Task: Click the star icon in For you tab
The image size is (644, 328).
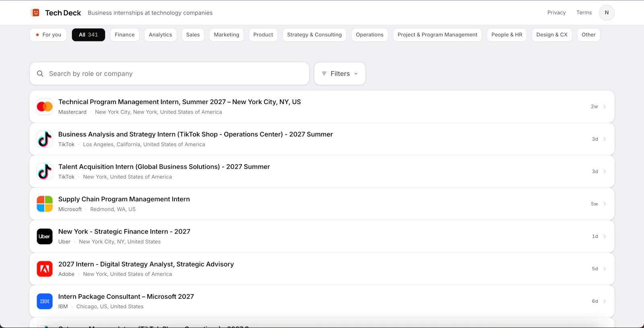Action: (x=37, y=35)
